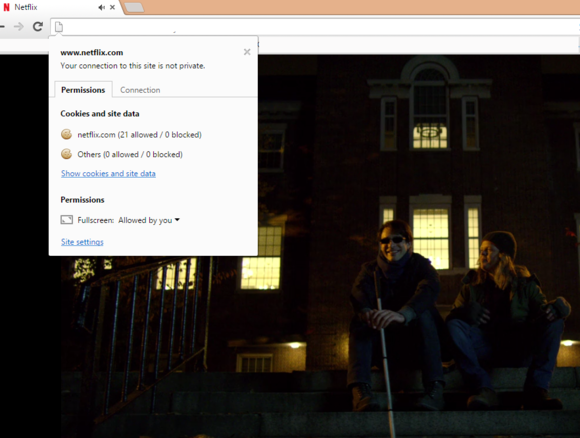Click www.netflix.com heading in popup
The height and width of the screenshot is (438, 580).
pyautogui.click(x=92, y=53)
